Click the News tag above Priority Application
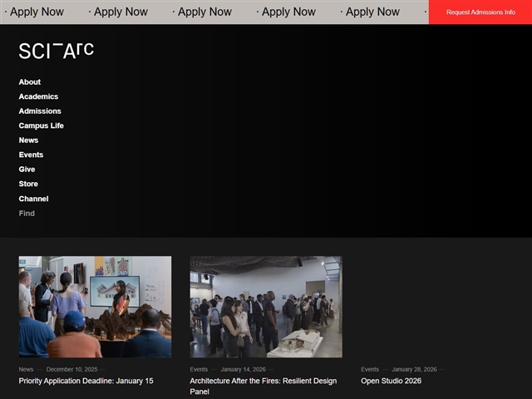This screenshot has width=532, height=399. coord(26,369)
